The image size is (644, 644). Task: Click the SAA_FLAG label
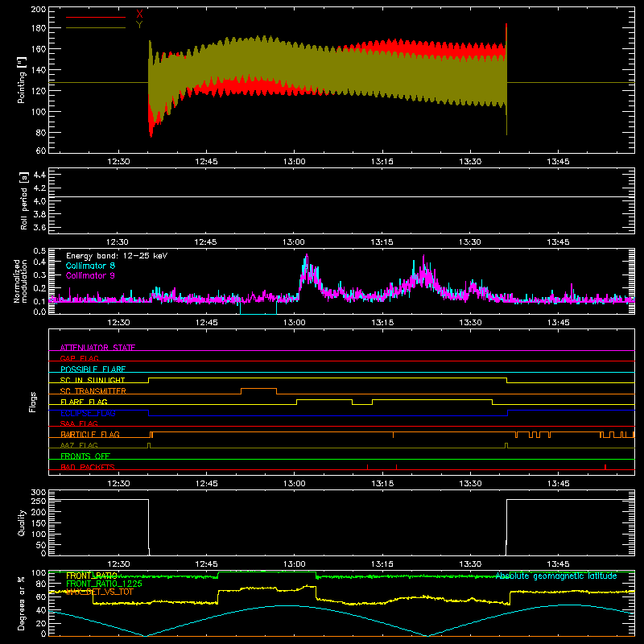(79, 423)
